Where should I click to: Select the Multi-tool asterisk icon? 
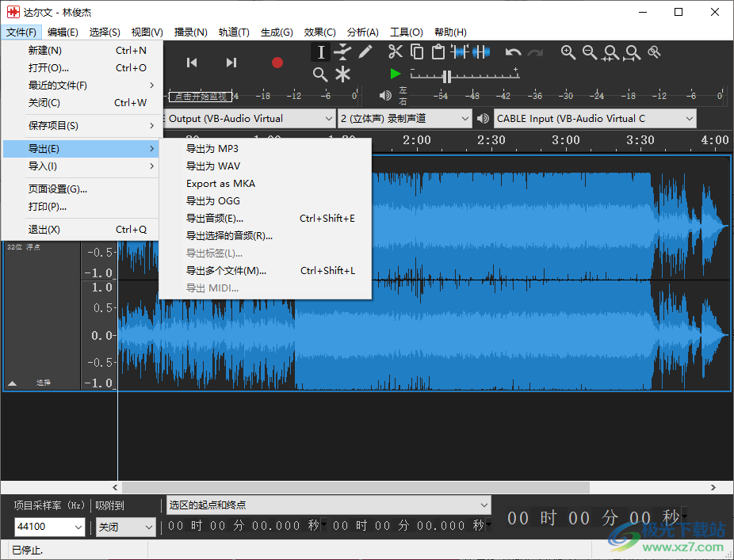(x=342, y=74)
